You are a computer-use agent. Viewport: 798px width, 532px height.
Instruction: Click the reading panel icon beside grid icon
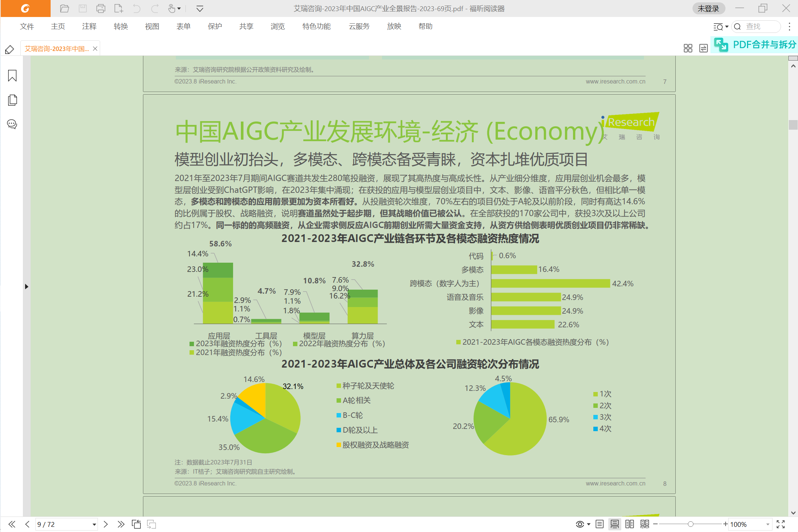coord(703,48)
